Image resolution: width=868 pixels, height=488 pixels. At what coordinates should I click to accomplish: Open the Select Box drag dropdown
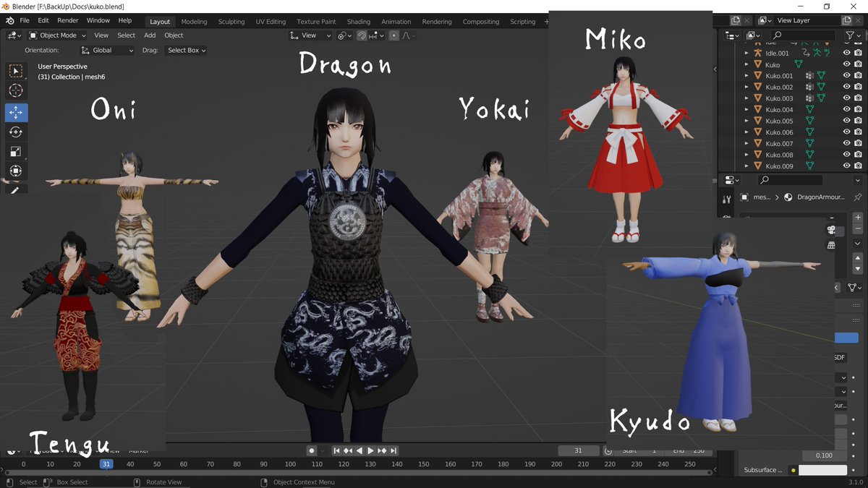(186, 51)
